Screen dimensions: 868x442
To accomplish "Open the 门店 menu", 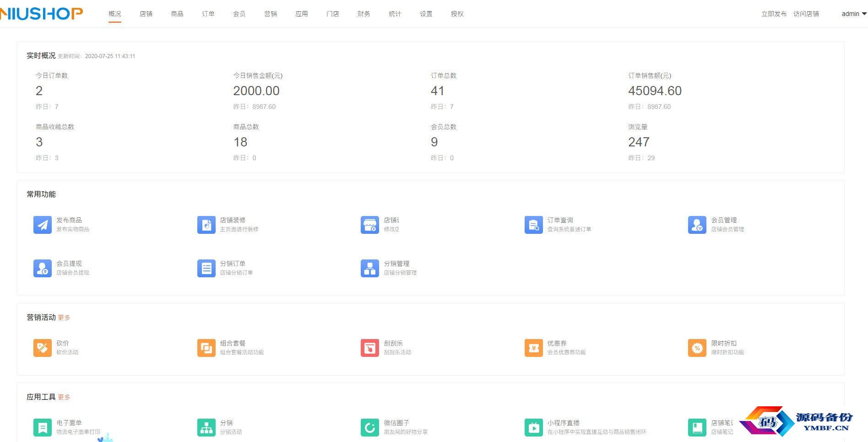I will click(333, 14).
